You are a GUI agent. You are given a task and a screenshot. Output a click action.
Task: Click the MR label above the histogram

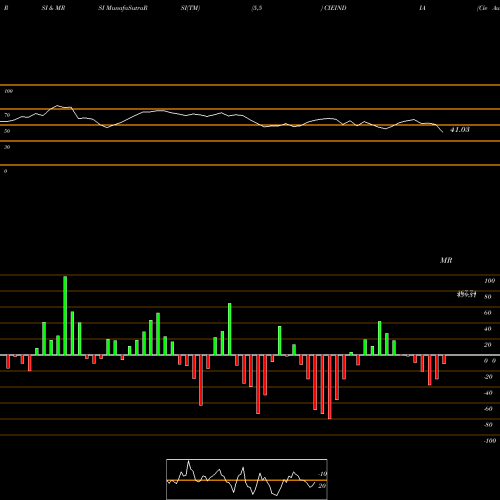pyautogui.click(x=446, y=260)
